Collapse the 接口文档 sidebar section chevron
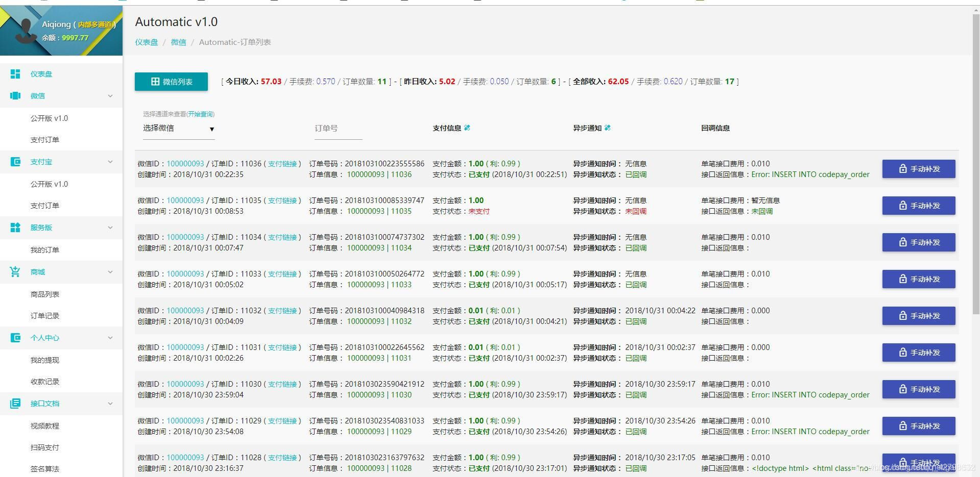The image size is (980, 477). pyautogui.click(x=110, y=404)
